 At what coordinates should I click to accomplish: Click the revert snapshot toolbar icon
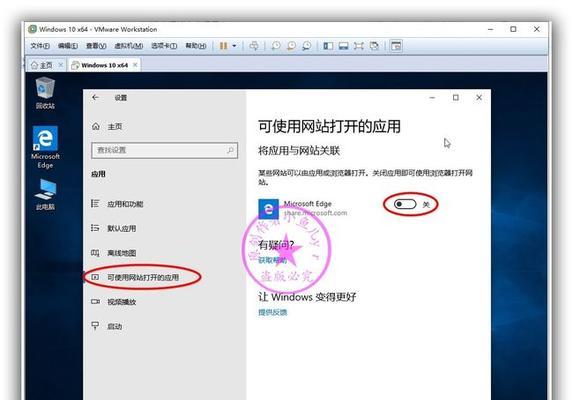(291, 46)
